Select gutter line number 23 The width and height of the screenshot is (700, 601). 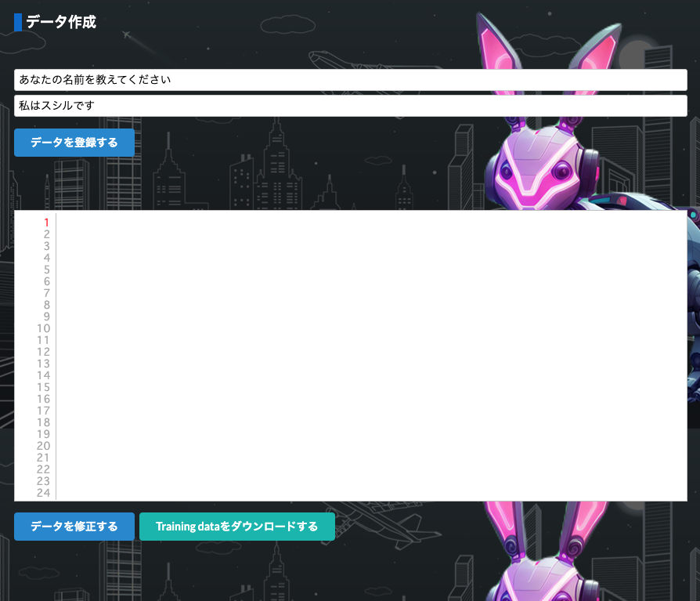click(44, 481)
